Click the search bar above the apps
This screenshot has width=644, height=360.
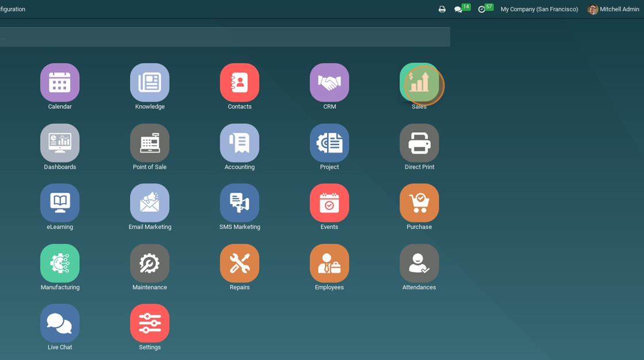[x=225, y=37]
